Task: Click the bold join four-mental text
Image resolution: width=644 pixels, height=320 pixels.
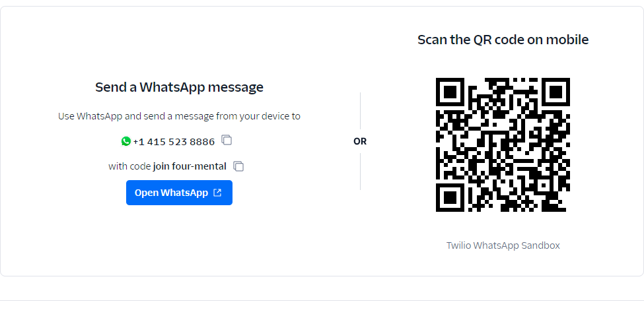Action: pos(190,166)
